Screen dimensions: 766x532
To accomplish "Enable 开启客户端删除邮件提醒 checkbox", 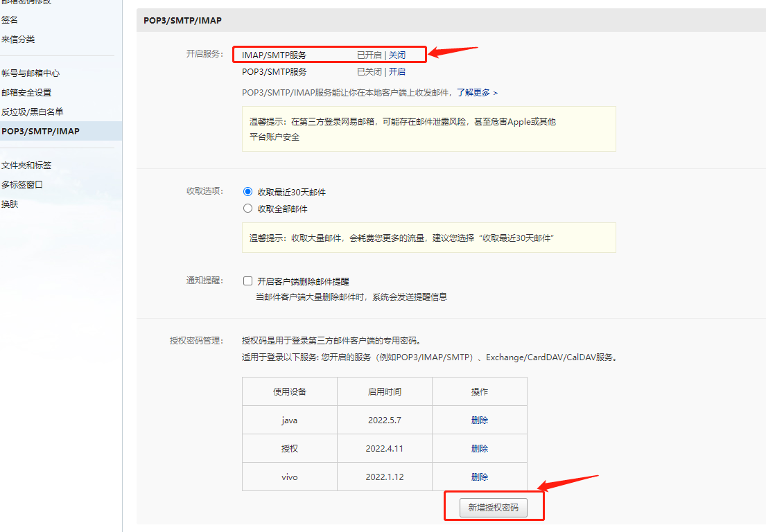I will pyautogui.click(x=247, y=281).
